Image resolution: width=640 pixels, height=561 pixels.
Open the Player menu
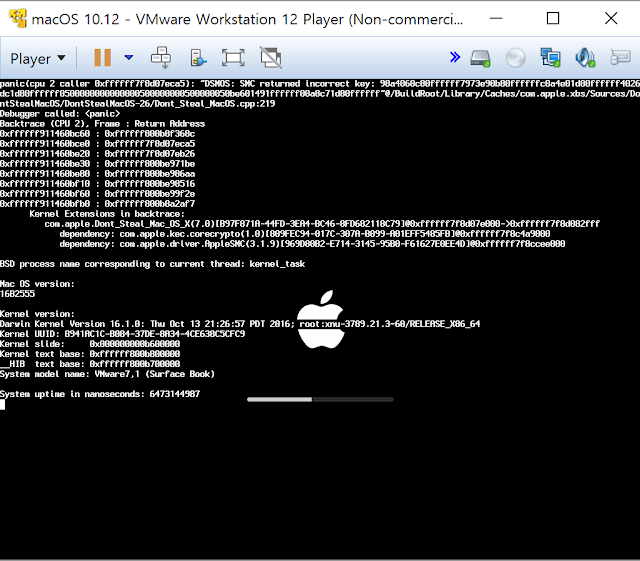[x=38, y=58]
